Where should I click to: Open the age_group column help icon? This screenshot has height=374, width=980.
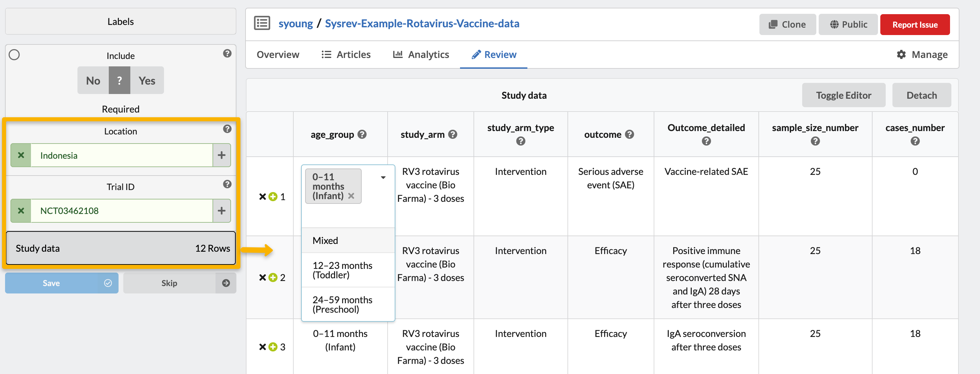[x=362, y=134]
